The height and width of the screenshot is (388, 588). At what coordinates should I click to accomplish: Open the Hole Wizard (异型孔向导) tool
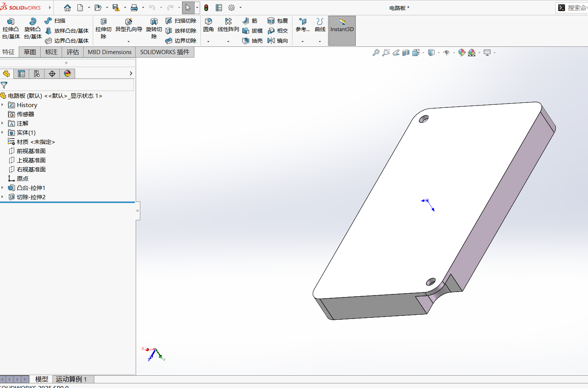[x=129, y=25]
